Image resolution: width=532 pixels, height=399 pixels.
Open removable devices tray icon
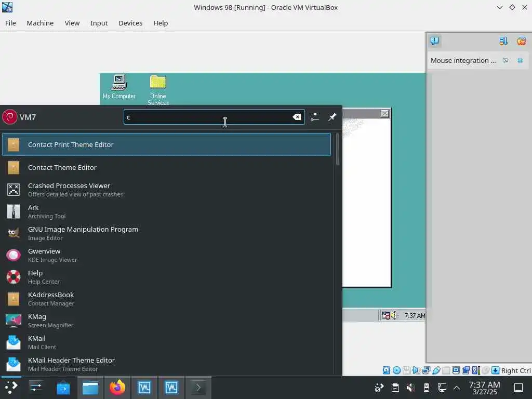click(x=427, y=388)
